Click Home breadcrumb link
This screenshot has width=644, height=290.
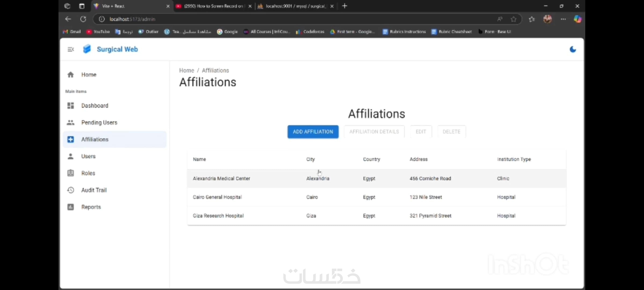point(186,70)
